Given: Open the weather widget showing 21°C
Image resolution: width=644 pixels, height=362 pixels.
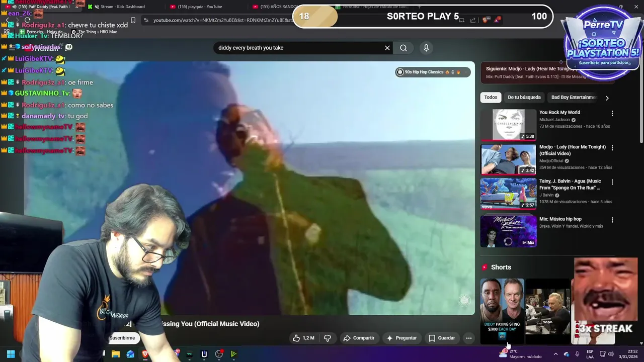Looking at the screenshot, I should pos(520,354).
